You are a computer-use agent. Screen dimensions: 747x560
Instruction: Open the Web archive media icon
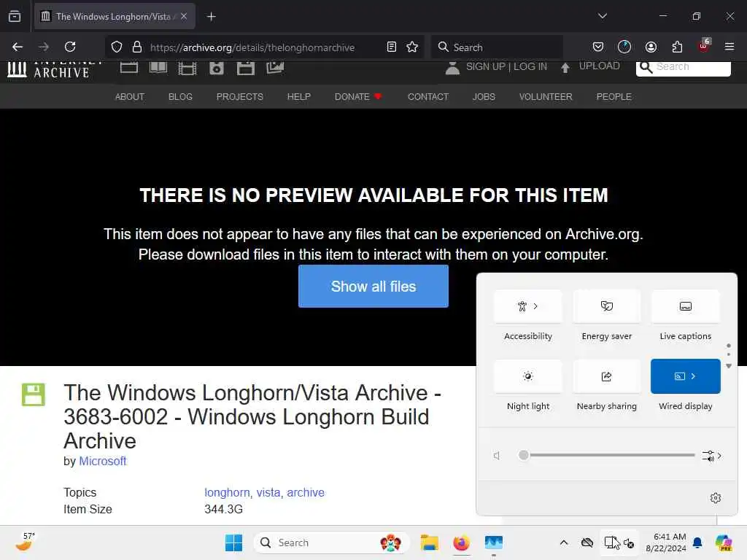coord(129,68)
